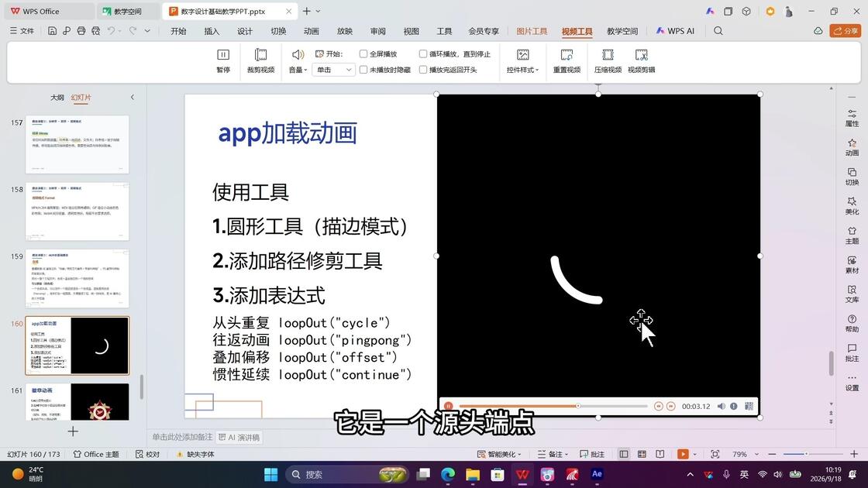This screenshot has width=868, height=488.
Task: Click the Reset Video (重置视频) icon
Action: pyautogui.click(x=567, y=55)
